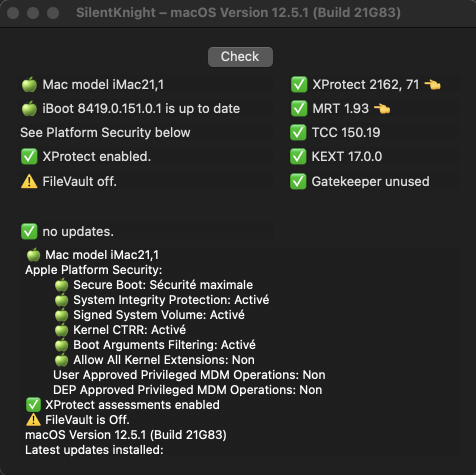Screen dimensions: 476x475
Task: Click 'Boot Arguments Filtering: Activé' line
Action: pyautogui.click(x=164, y=345)
